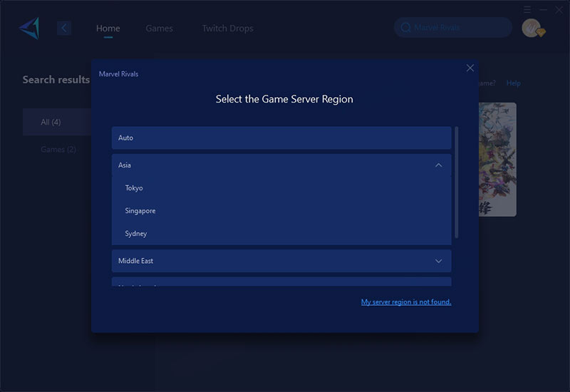Click the region list scrollbar
570x392 pixels.
[x=457, y=182]
